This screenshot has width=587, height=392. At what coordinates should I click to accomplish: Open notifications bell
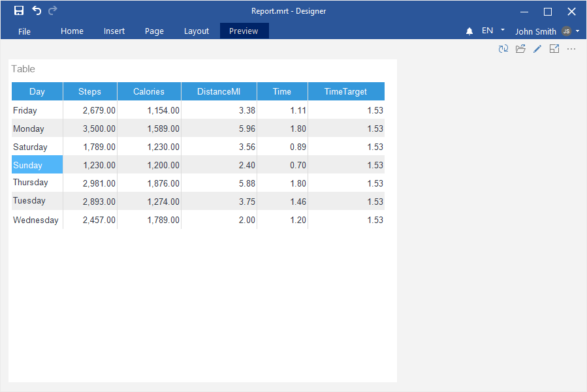tap(469, 31)
